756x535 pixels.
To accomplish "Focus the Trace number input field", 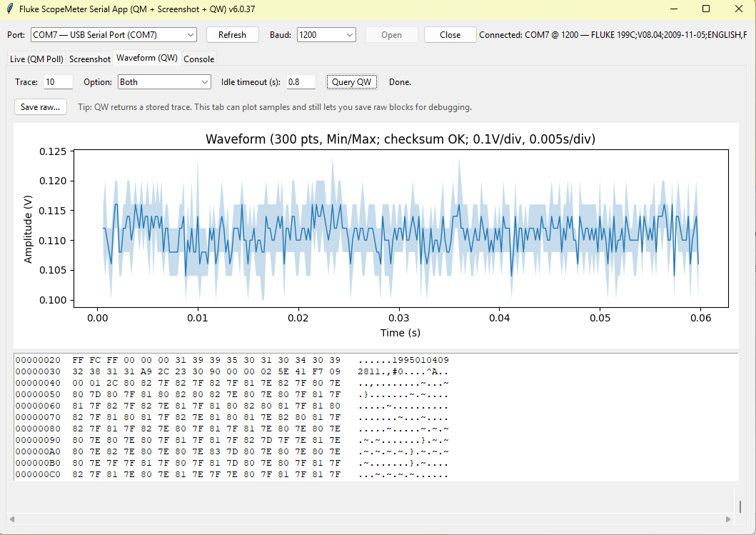I will click(x=58, y=82).
